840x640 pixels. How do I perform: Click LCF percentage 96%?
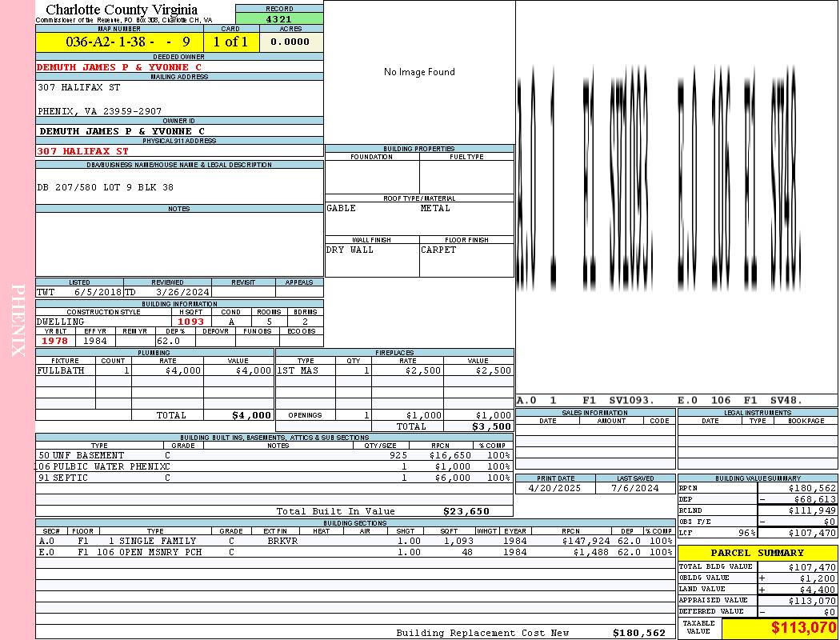[x=746, y=533]
